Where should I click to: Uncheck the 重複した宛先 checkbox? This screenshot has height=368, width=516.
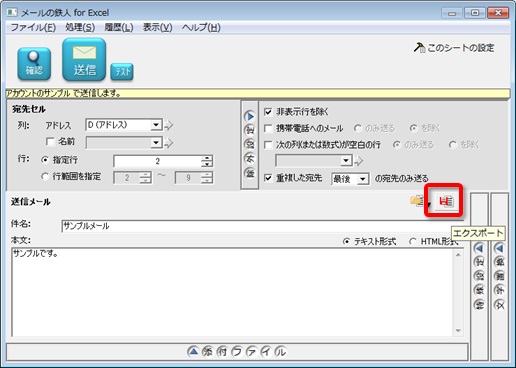coord(268,178)
